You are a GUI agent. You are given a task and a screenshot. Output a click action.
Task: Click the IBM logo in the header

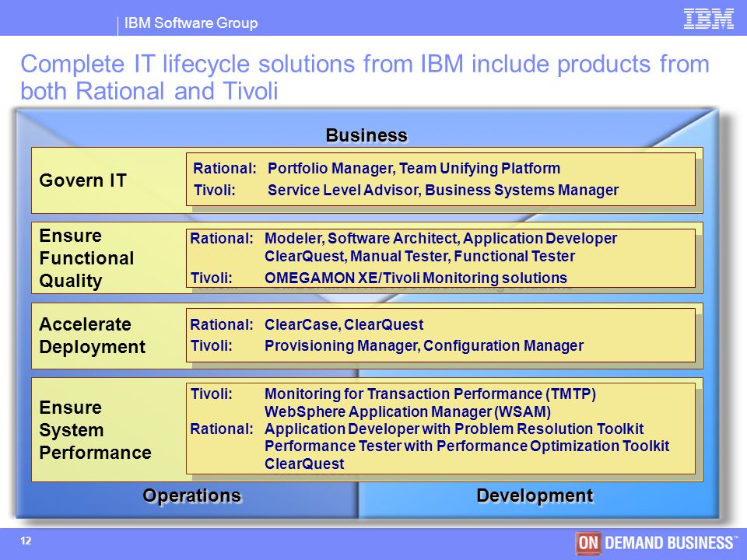coord(708,19)
